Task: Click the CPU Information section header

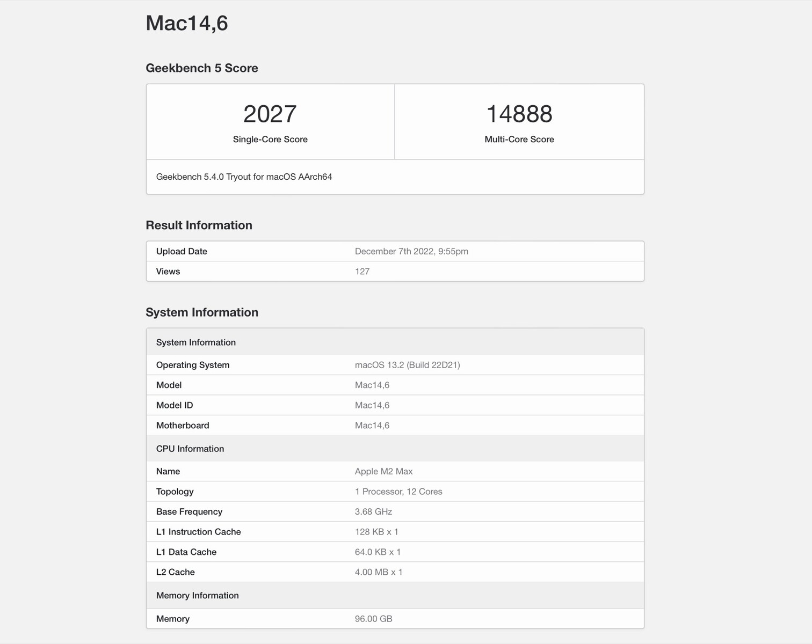Action: click(x=190, y=449)
